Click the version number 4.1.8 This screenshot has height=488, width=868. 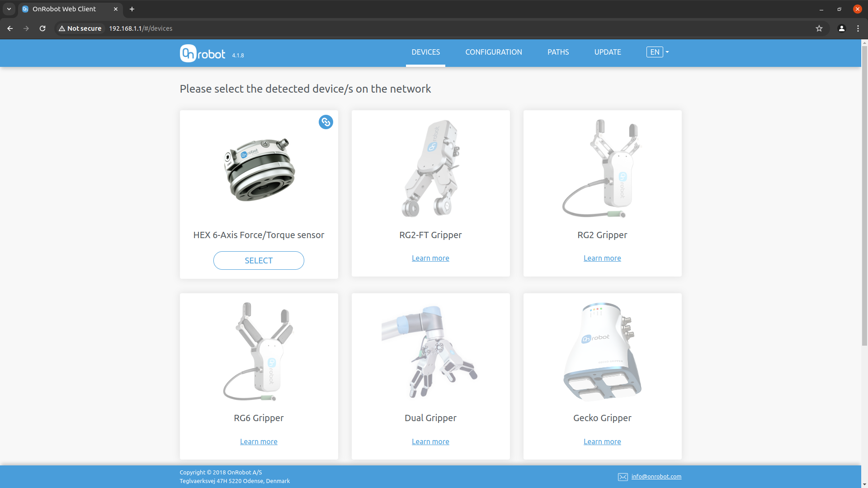(238, 56)
